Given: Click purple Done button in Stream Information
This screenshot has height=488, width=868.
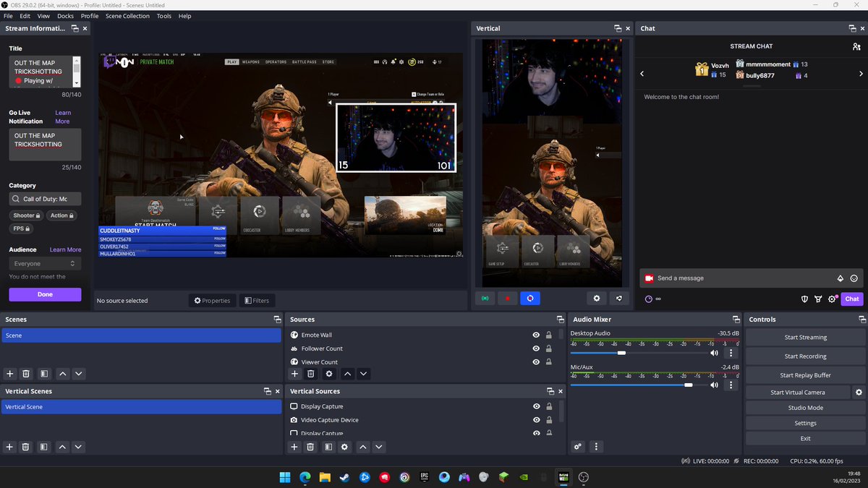Looking at the screenshot, I should coord(45,294).
